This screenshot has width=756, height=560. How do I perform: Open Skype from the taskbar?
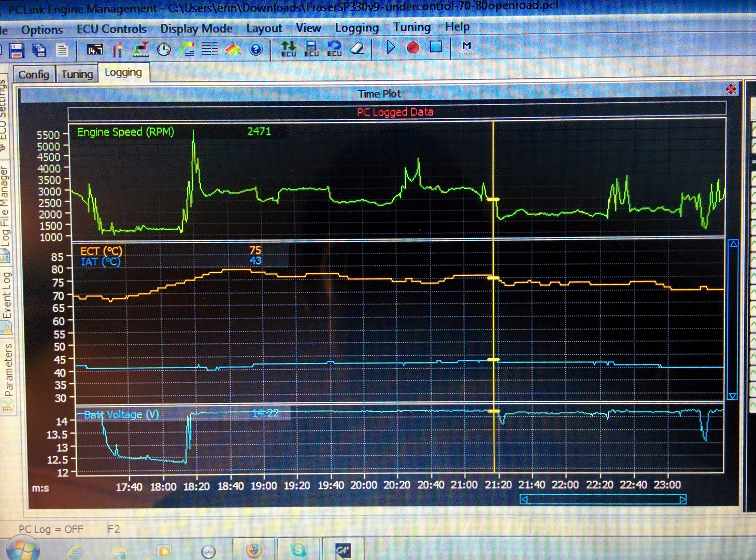point(298,550)
